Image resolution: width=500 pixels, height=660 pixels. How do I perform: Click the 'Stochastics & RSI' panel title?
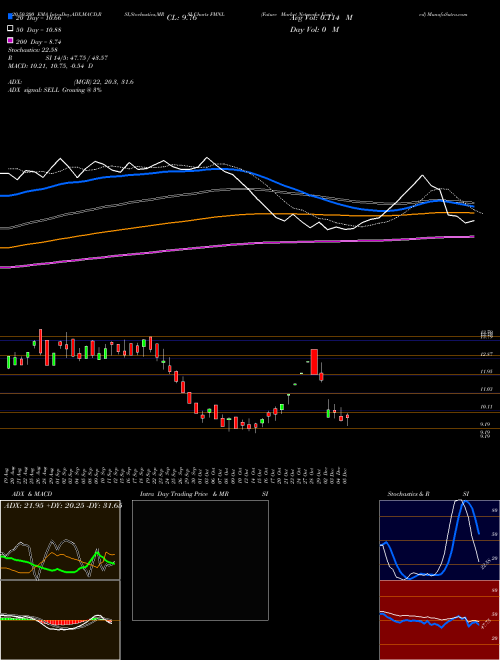[428, 494]
